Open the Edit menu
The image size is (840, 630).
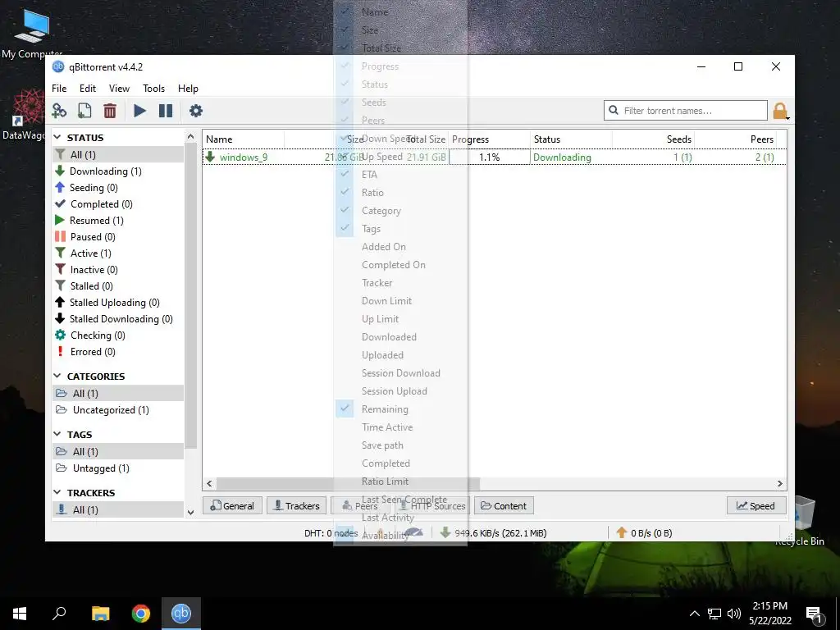(x=87, y=89)
